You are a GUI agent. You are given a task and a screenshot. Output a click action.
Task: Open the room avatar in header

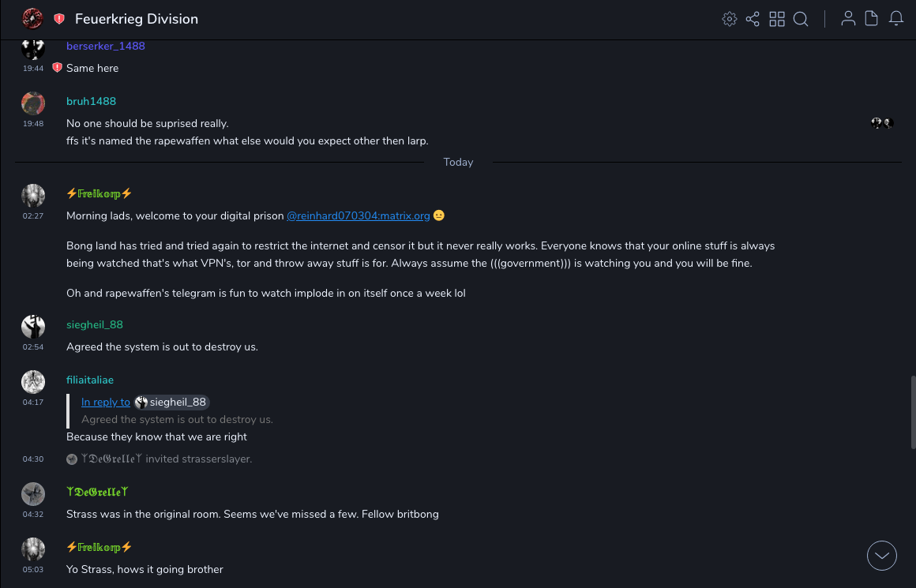(32, 19)
